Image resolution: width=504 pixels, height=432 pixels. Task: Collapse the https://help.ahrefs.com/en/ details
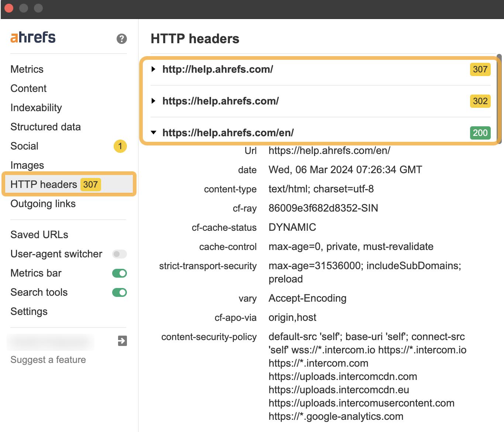(x=154, y=133)
